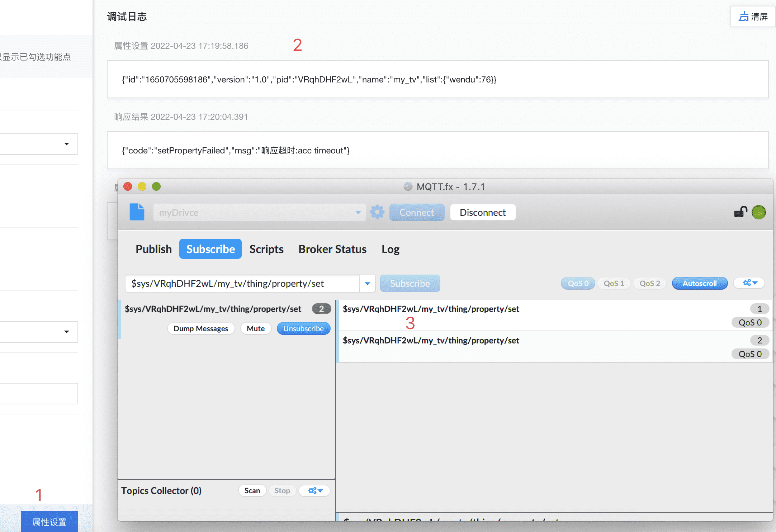This screenshot has width=776, height=532.
Task: Unsubscribe from the property/set topic
Action: pyautogui.click(x=303, y=328)
